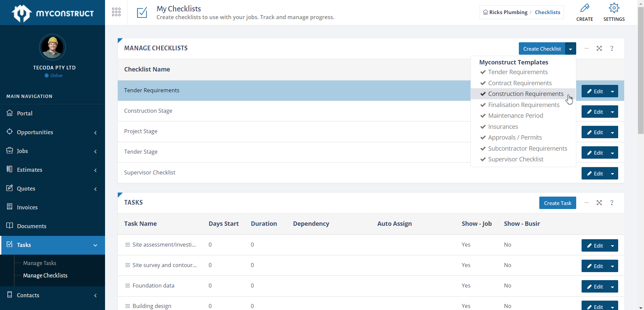
Task: Edit the Tender Stage checklist
Action: pyautogui.click(x=594, y=153)
